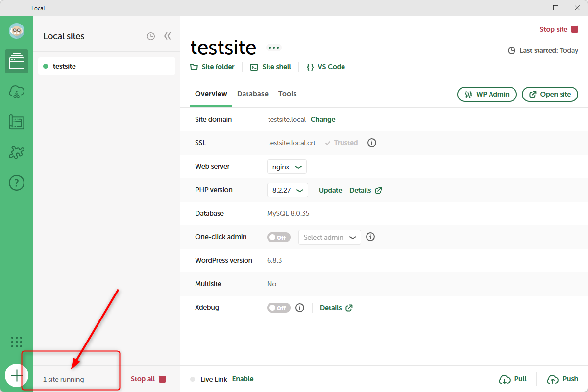This screenshot has width=588, height=392.
Task: Click Change link for site domain
Action: [x=323, y=119]
